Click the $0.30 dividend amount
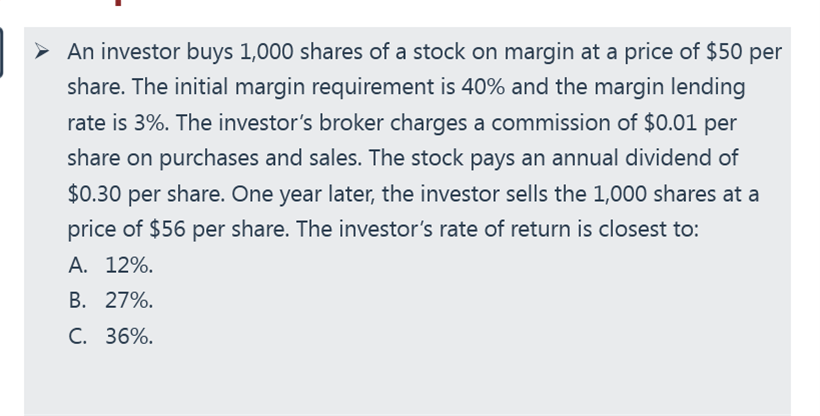This screenshot has width=820, height=416. pos(95,194)
